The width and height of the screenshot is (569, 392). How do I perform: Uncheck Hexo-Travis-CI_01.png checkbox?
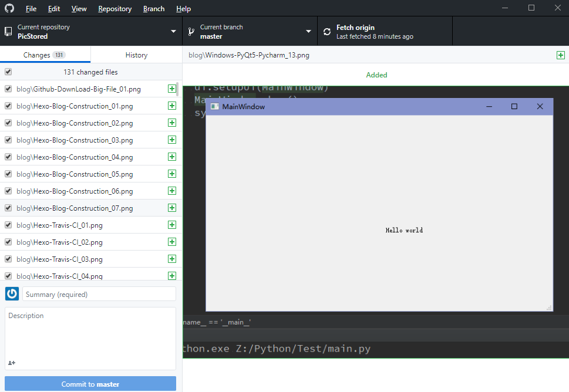tap(8, 225)
